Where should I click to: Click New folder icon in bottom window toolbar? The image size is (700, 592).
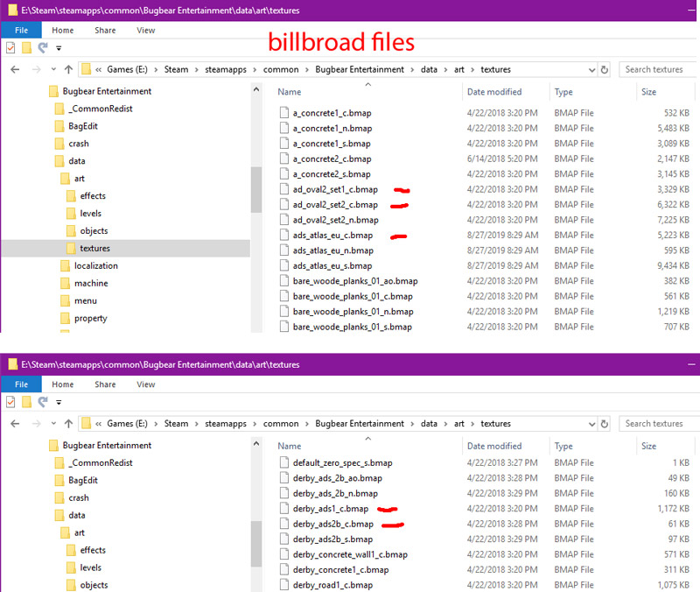27,402
